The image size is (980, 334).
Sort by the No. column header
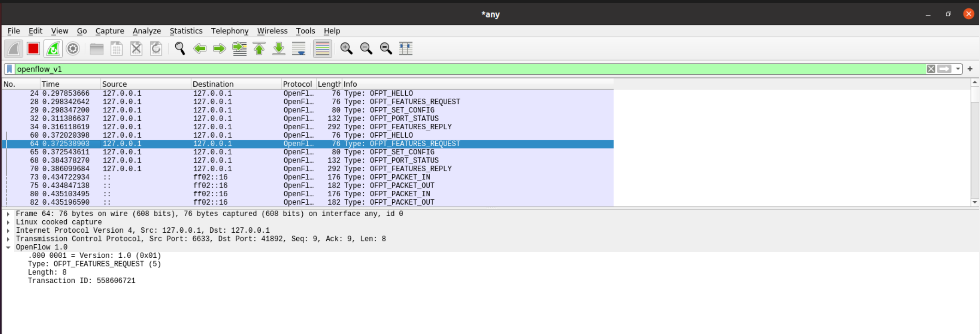point(21,84)
